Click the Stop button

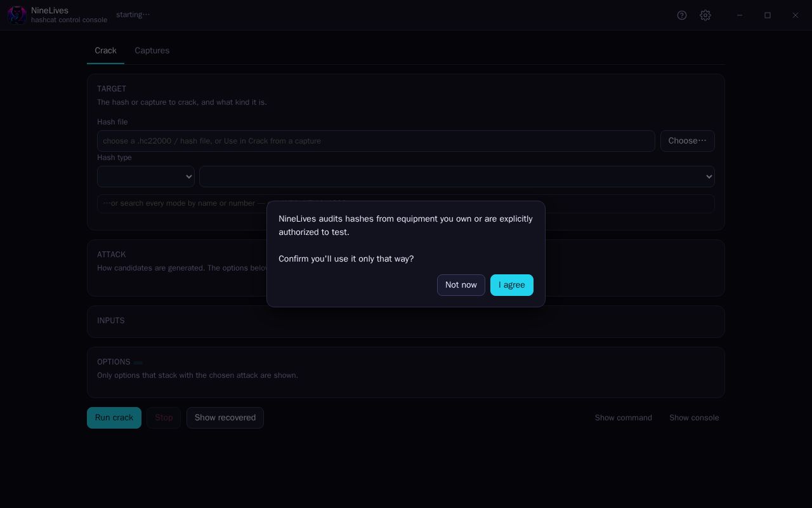tap(164, 418)
